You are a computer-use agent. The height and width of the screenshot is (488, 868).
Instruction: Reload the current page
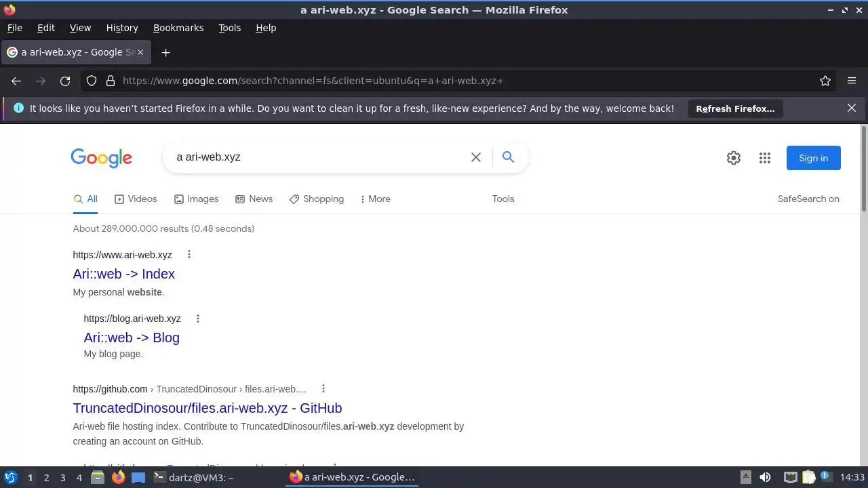(65, 81)
